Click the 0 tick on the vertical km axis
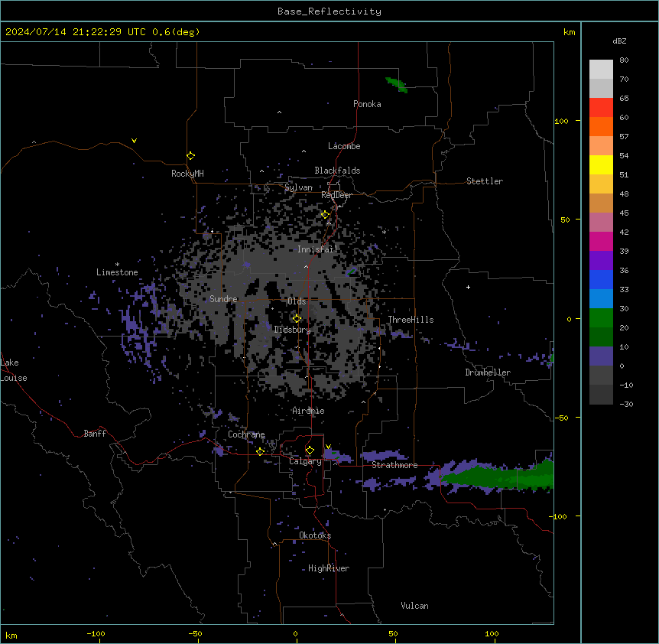Image resolution: width=659 pixels, height=644 pixels. click(569, 319)
